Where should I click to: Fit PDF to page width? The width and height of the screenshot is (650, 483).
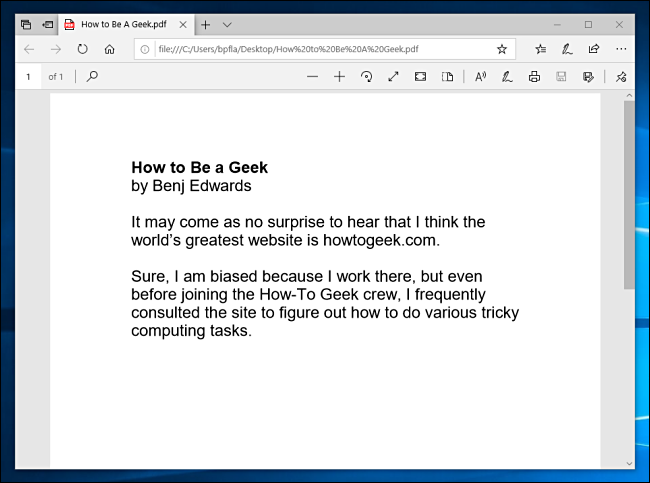(420, 77)
